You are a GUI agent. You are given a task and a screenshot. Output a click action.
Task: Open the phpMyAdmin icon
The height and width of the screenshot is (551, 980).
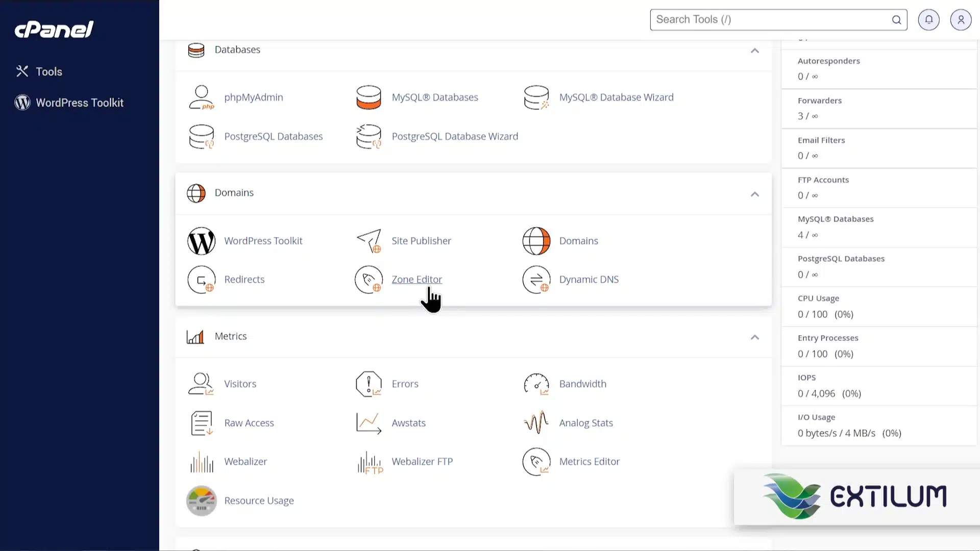[x=202, y=97]
